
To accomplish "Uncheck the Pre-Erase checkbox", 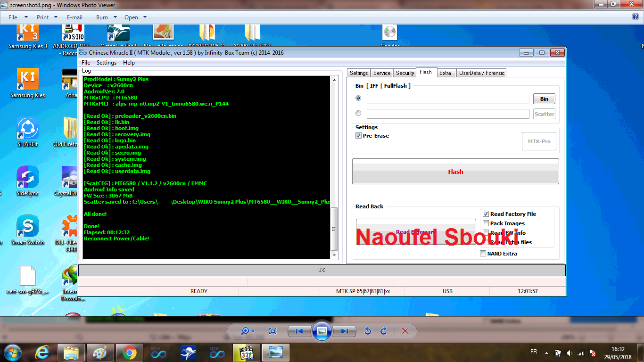I will [358, 136].
